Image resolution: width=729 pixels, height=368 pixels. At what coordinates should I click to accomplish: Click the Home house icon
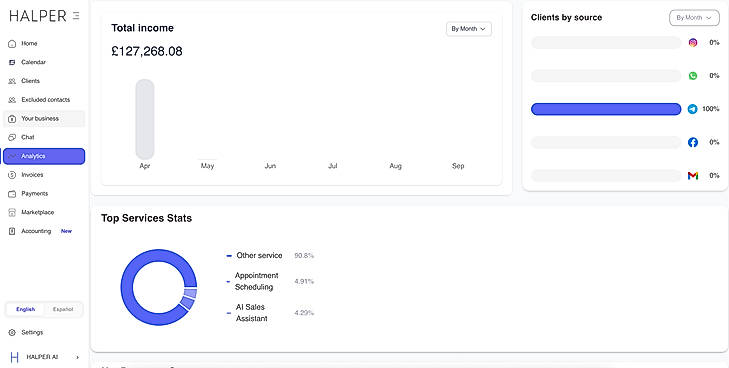tap(12, 44)
